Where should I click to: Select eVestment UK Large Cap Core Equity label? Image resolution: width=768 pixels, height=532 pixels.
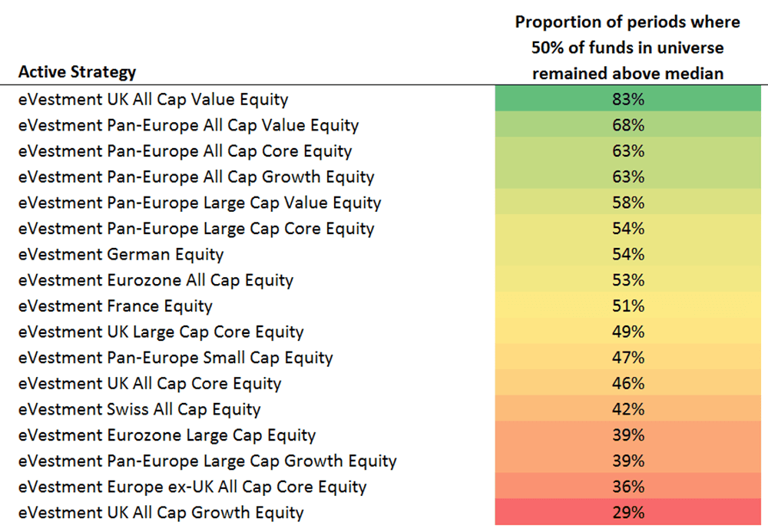(161, 332)
